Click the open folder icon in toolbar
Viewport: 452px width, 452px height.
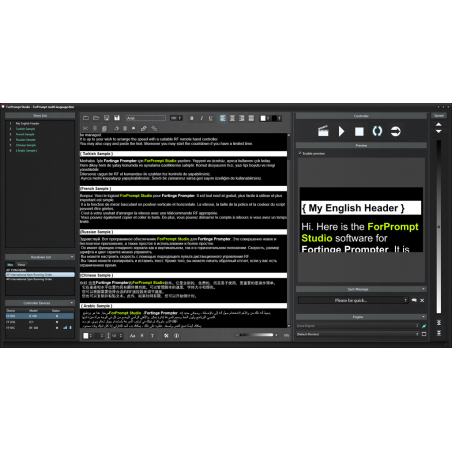point(96,118)
